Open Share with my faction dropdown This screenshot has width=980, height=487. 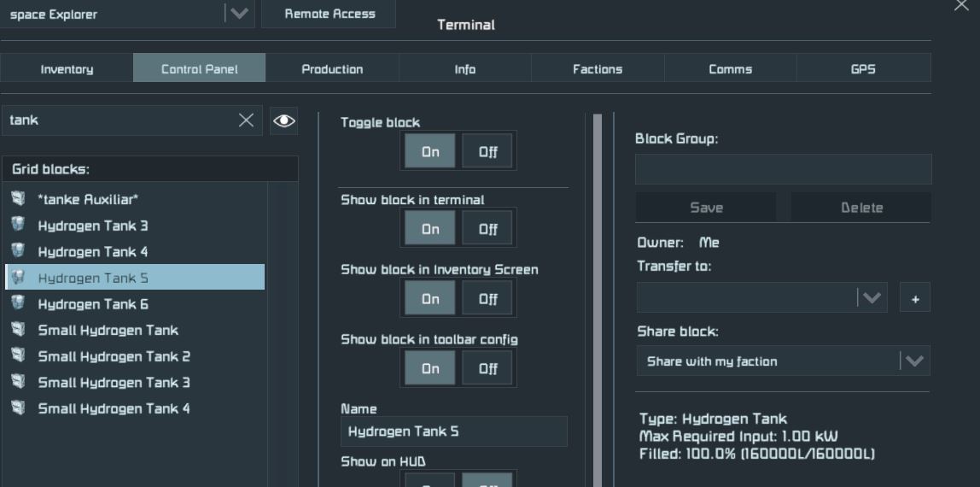point(914,361)
